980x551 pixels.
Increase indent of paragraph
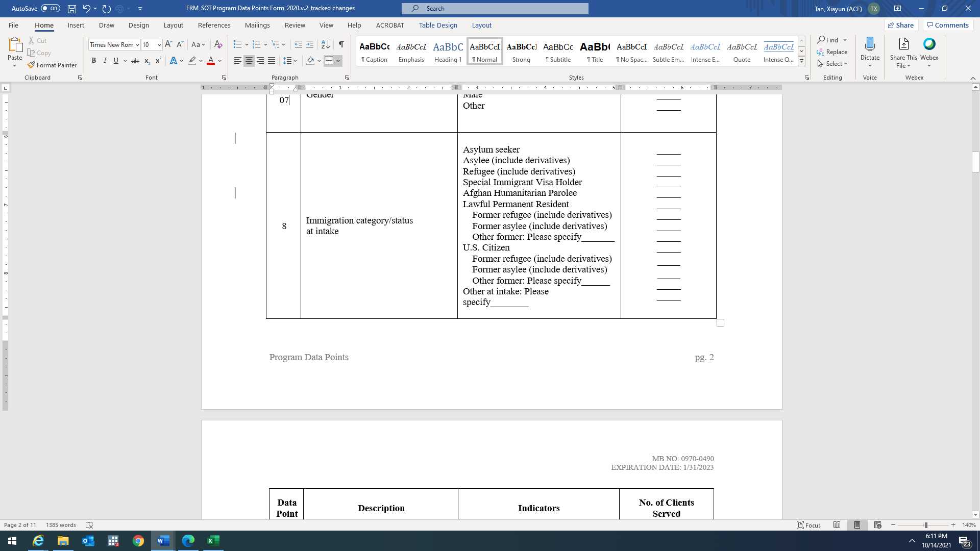click(310, 44)
